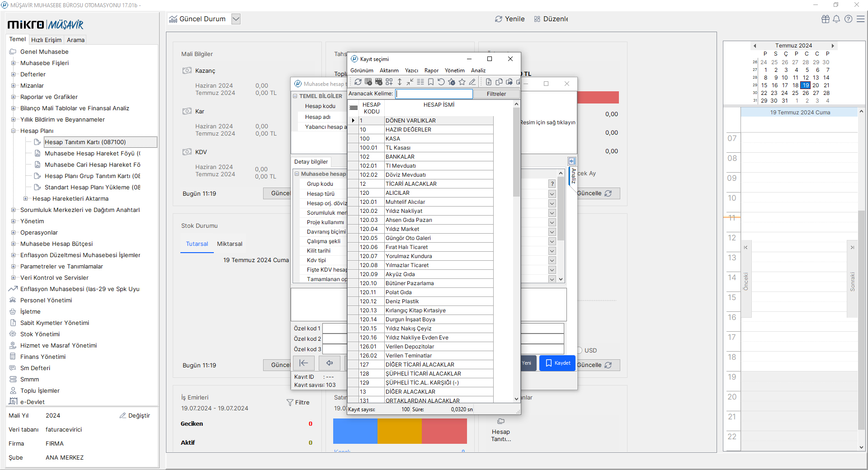This screenshot has width=868, height=470.
Task: Open the Görünüm menu in Kayıt seçimi
Action: [362, 70]
